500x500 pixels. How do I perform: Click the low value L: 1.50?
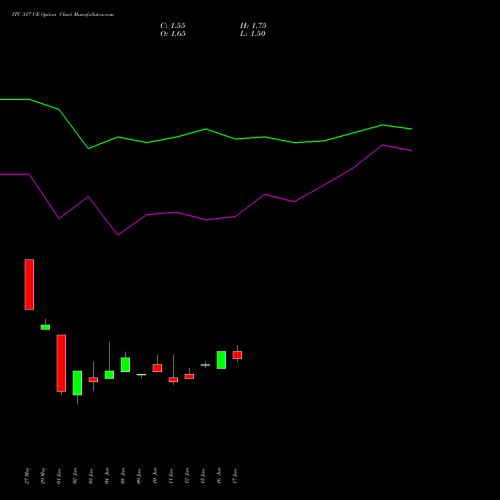[253, 34]
